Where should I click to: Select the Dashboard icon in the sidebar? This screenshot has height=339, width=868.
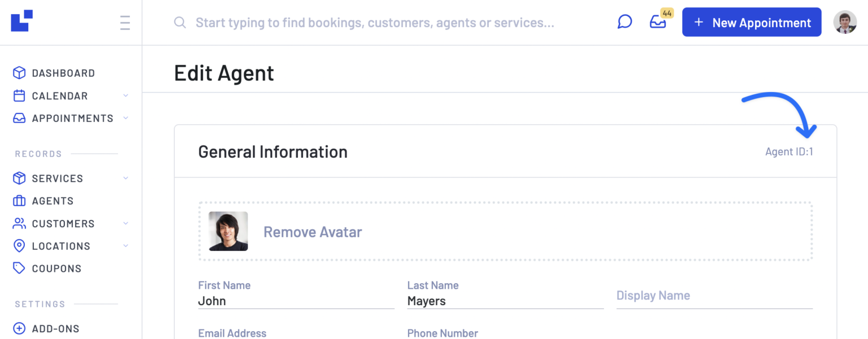19,73
